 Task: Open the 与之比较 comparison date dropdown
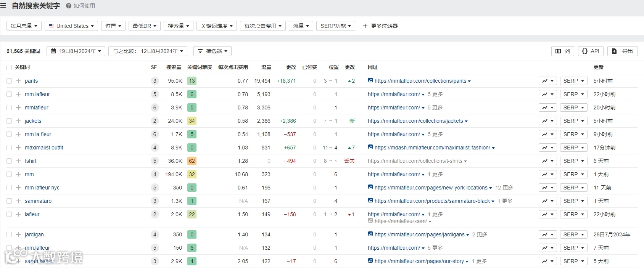(148, 51)
